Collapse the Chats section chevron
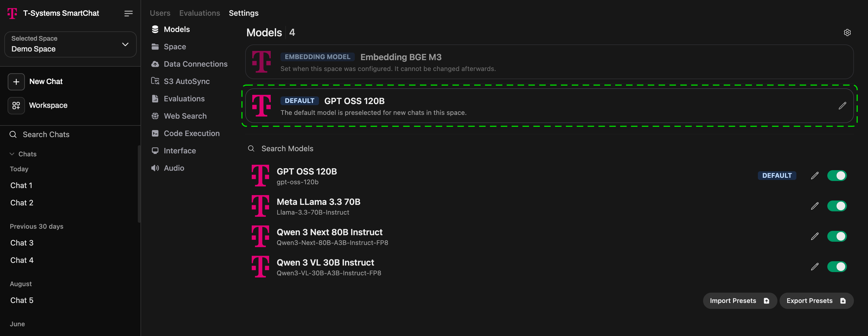 pyautogui.click(x=12, y=154)
